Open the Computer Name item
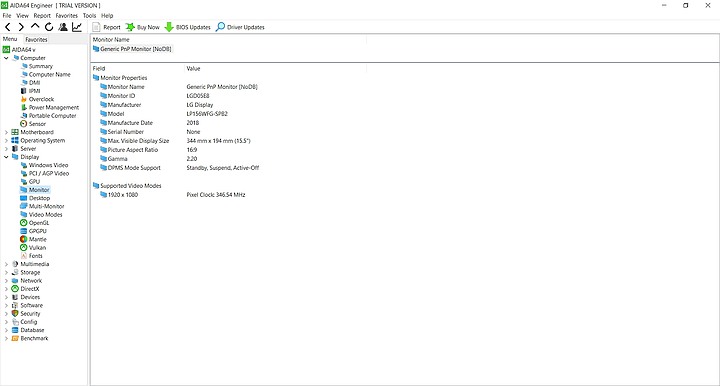The height and width of the screenshot is (386, 720). (50, 74)
